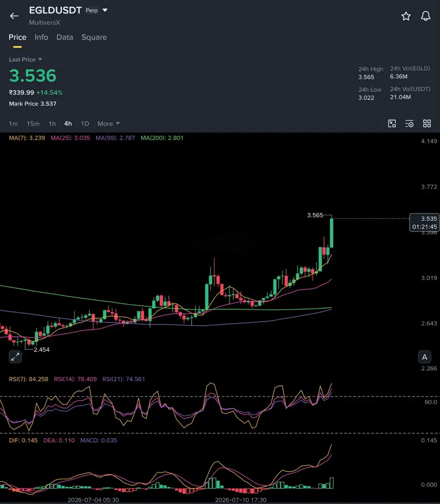The width and height of the screenshot is (440, 504).
Task: Click the 2.266 price axis label
Action: pyautogui.click(x=429, y=368)
